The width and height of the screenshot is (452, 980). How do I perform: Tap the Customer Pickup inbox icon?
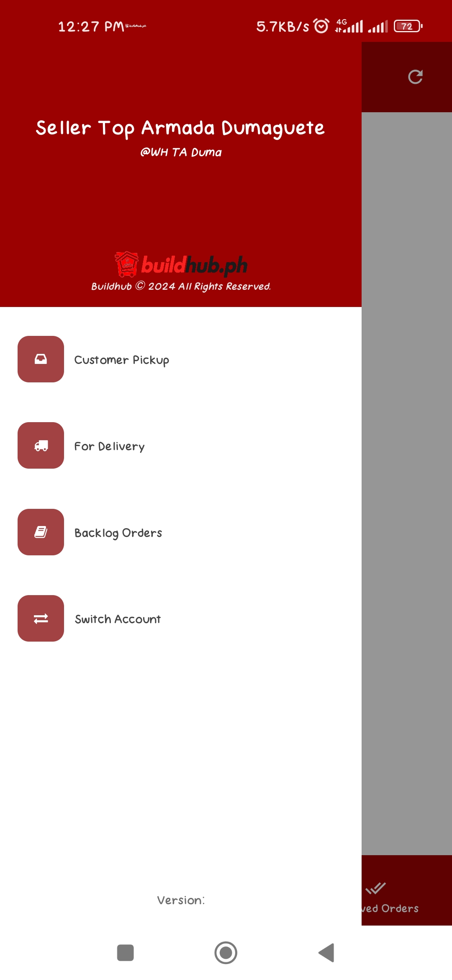tap(41, 359)
